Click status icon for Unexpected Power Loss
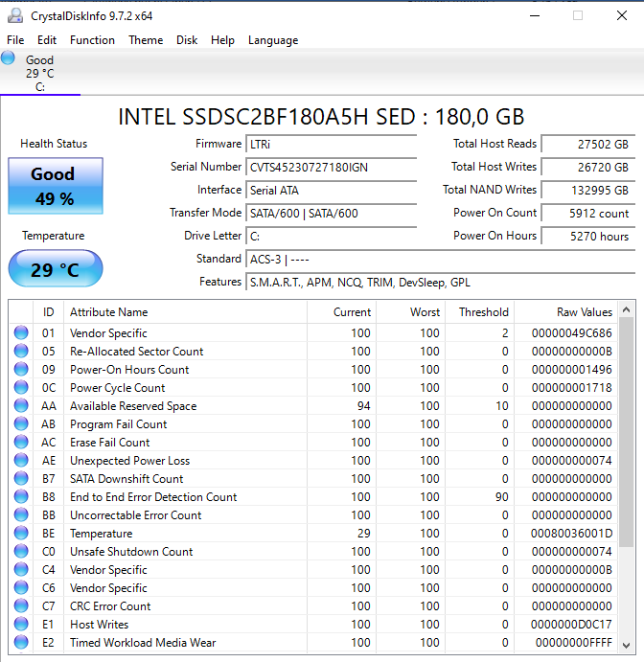The height and width of the screenshot is (662, 644). [x=21, y=460]
